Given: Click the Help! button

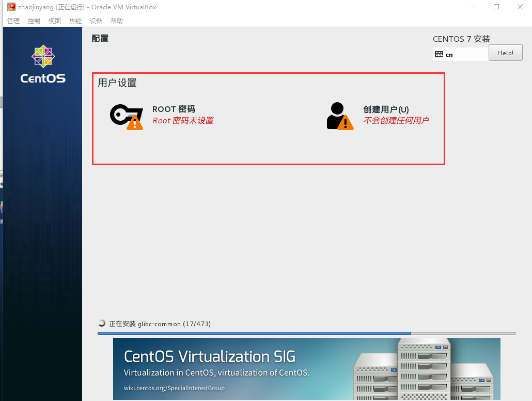Looking at the screenshot, I should click(505, 53).
